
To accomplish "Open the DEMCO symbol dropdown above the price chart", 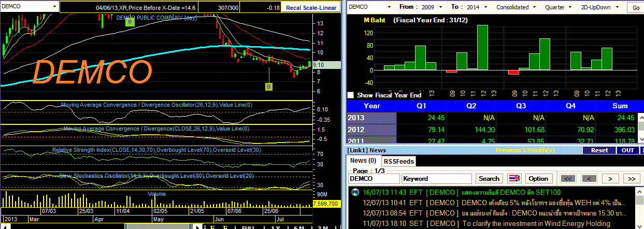I will pos(54,7).
